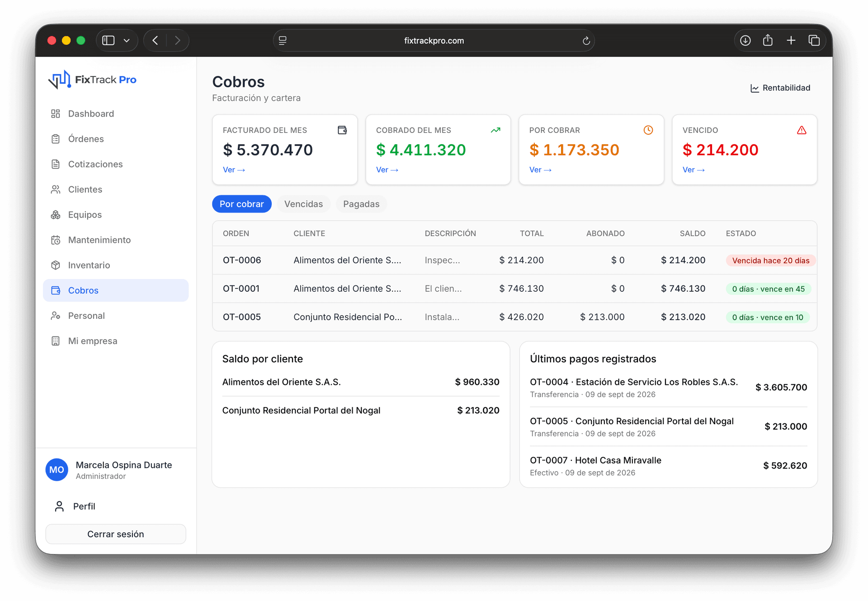Open order OT-0005 row
The image size is (868, 601).
514,317
